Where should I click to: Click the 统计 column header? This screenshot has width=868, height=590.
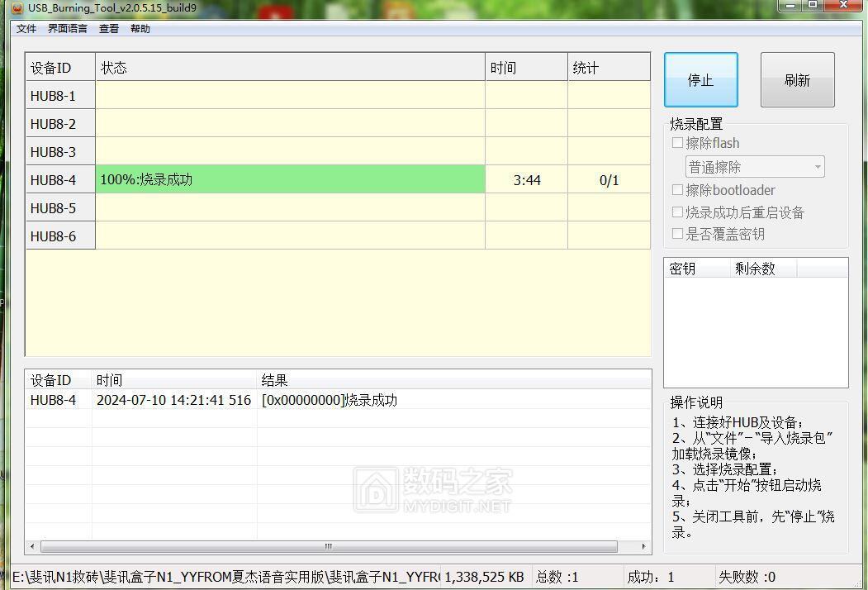pos(609,68)
